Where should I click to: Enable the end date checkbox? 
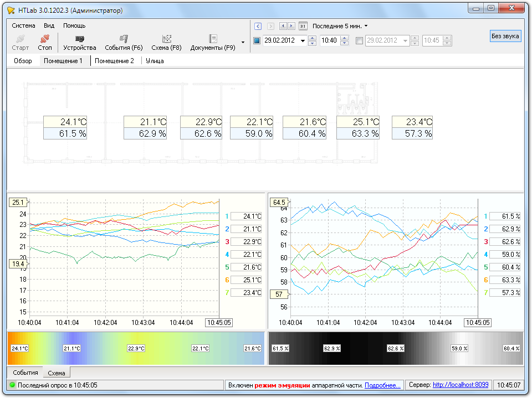click(x=359, y=40)
